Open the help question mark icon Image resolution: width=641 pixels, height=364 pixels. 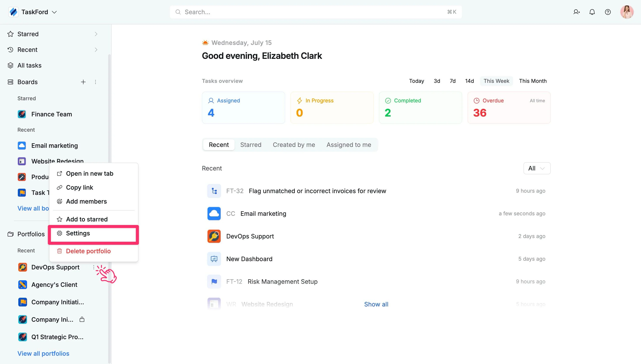[608, 12]
